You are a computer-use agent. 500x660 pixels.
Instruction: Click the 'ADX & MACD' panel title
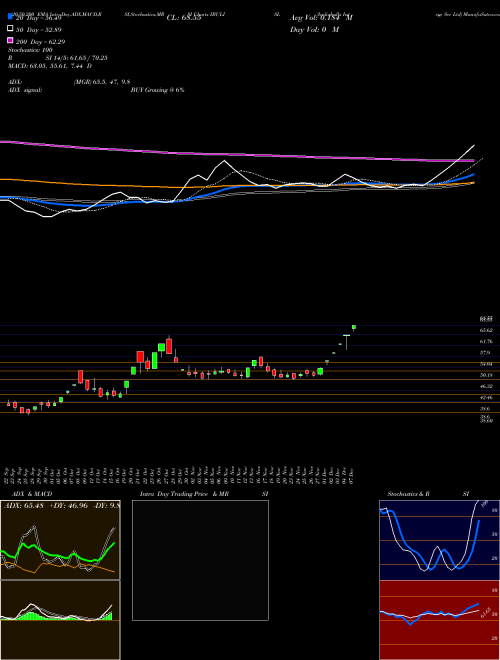[x=32, y=494]
